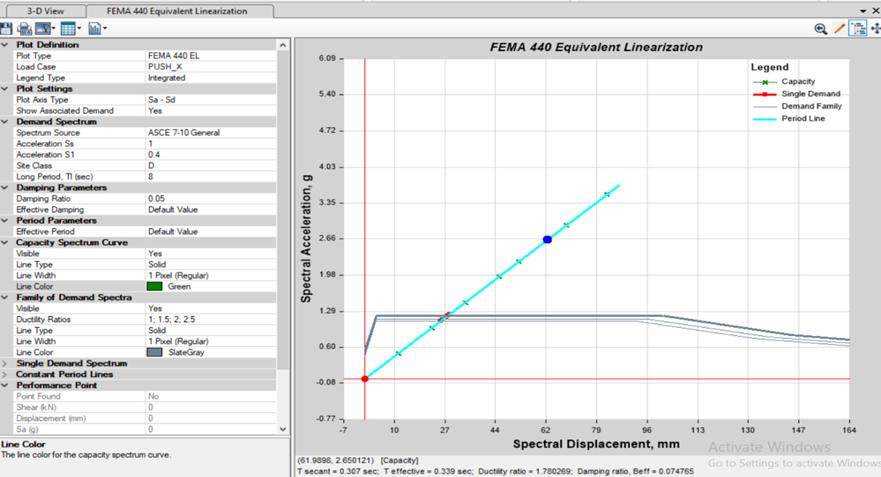
Task: Click the red origin point on the plot
Action: 365,379
